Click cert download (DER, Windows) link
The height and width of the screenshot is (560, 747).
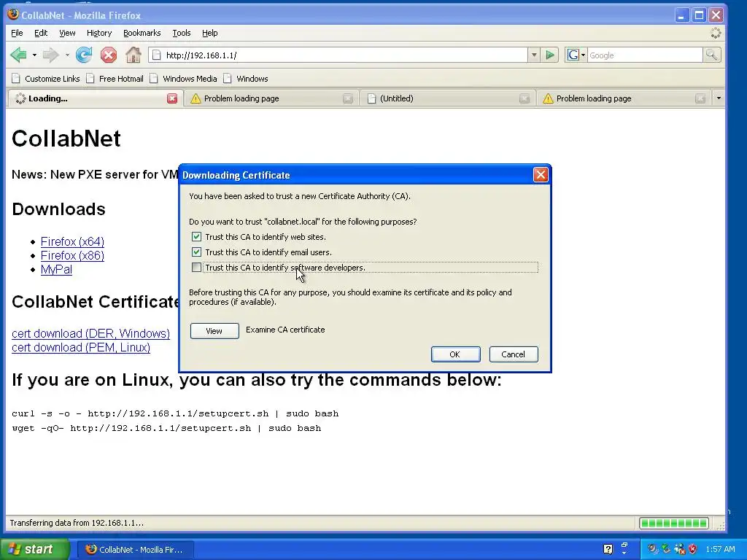(x=90, y=333)
